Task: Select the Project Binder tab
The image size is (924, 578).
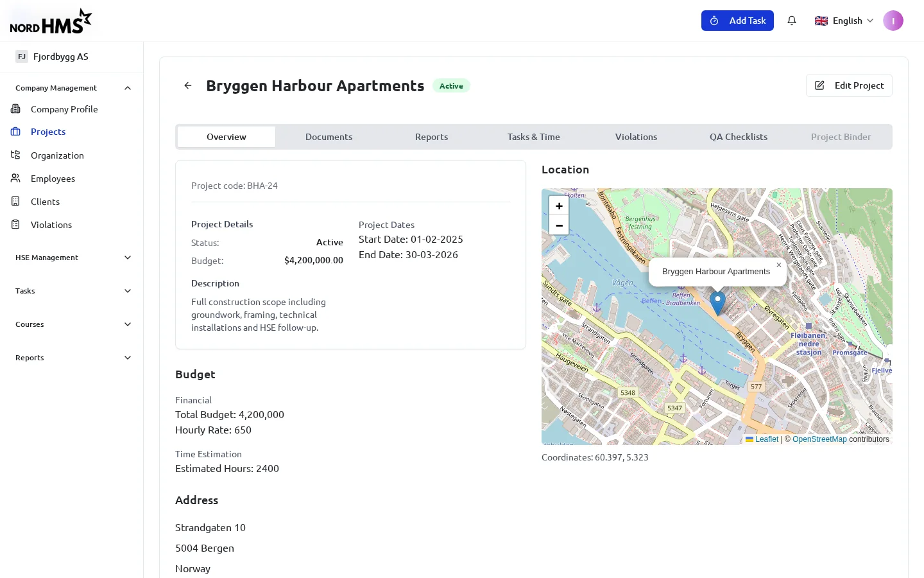Action: click(x=841, y=137)
